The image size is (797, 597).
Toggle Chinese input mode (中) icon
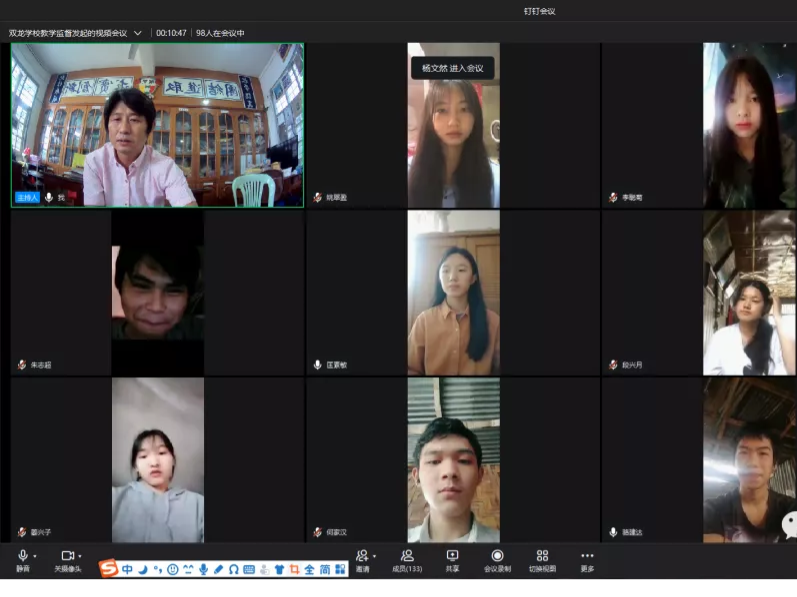coord(127,569)
